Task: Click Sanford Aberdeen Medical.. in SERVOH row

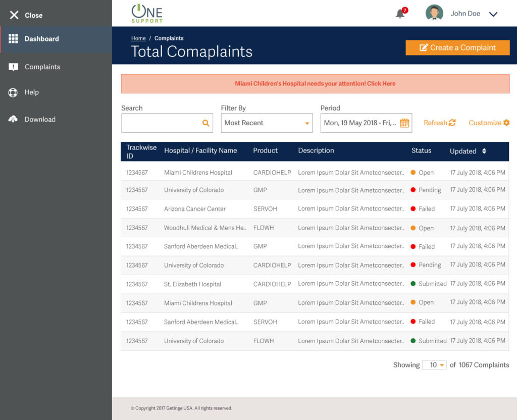Action: [201, 322]
